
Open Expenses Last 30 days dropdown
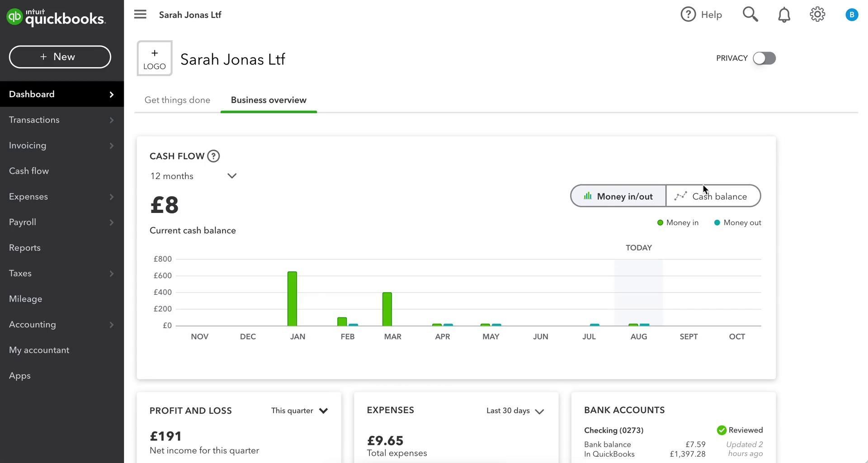515,411
